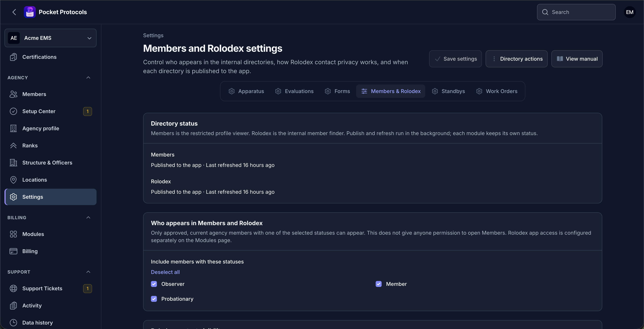The height and width of the screenshot is (329, 644).
Task: Click the Support Tickets count badge
Action: coord(88,288)
